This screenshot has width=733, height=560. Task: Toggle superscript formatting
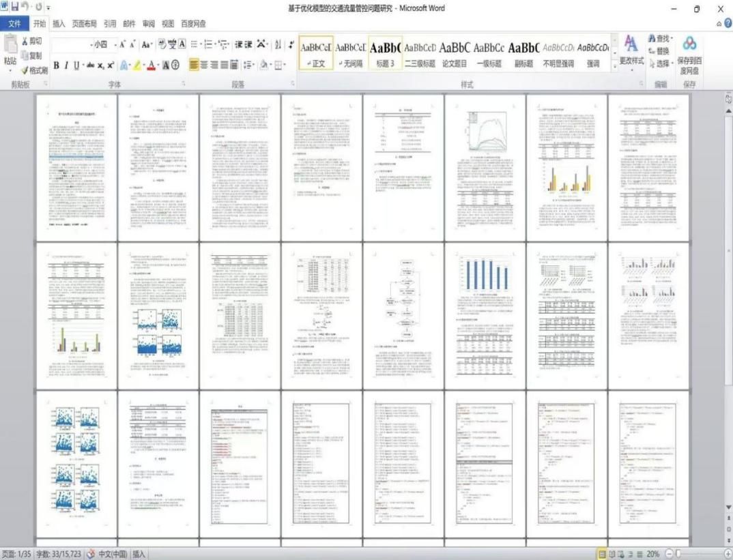point(111,65)
